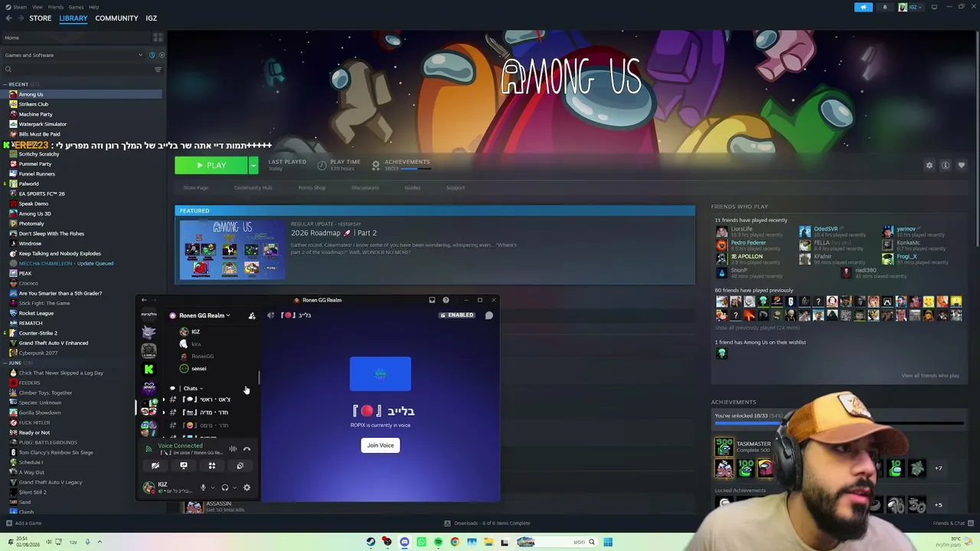The width and height of the screenshot is (980, 551).
Task: Open Discord noise suppression waveform icon
Action: pyautogui.click(x=233, y=449)
